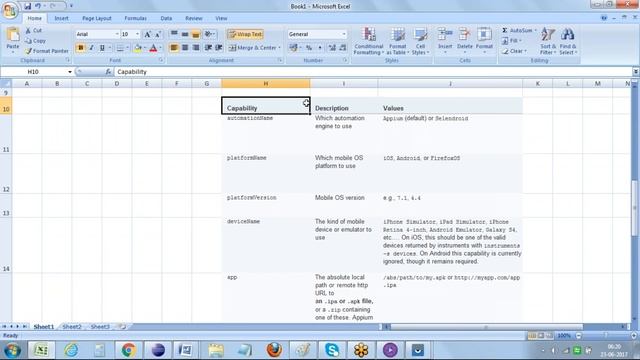The image size is (640, 360).
Task: Toggle Wrap Text
Action: [x=245, y=34]
